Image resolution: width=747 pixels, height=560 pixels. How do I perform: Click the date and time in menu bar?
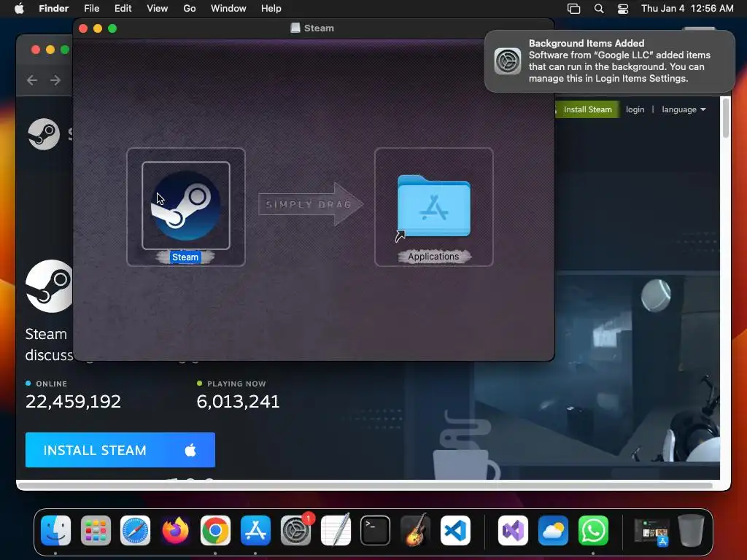(x=687, y=9)
